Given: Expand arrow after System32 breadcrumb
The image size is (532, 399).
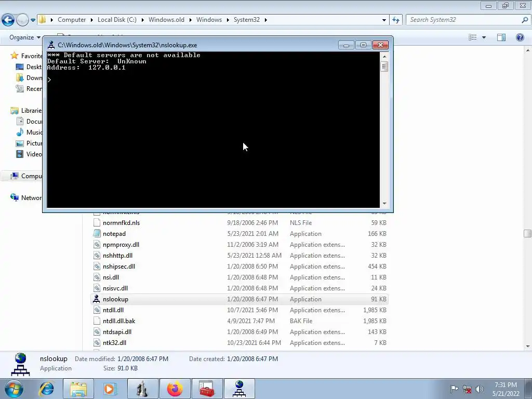Looking at the screenshot, I should (265, 20).
